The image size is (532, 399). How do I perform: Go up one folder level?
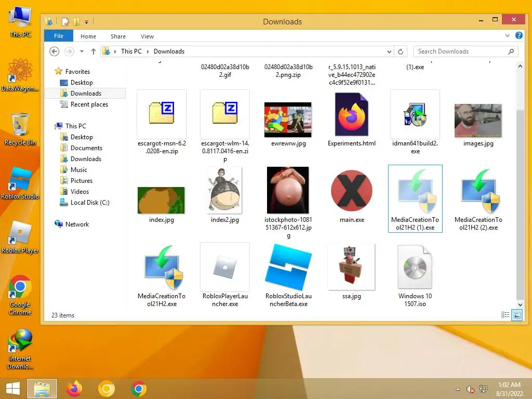(x=94, y=51)
